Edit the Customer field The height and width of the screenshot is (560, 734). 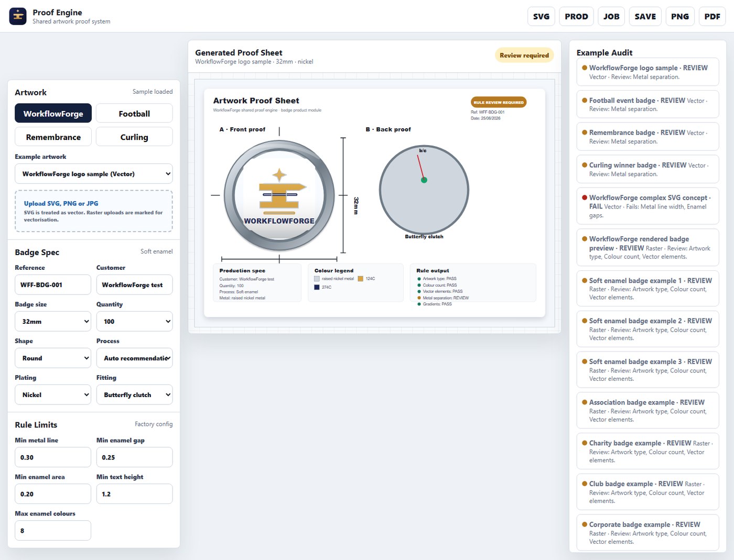pyautogui.click(x=134, y=285)
